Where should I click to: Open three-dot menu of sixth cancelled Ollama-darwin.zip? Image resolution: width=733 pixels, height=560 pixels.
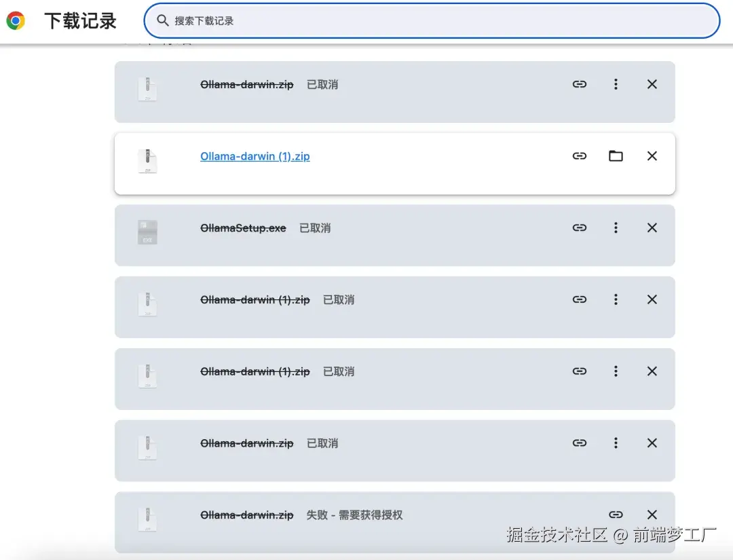616,443
